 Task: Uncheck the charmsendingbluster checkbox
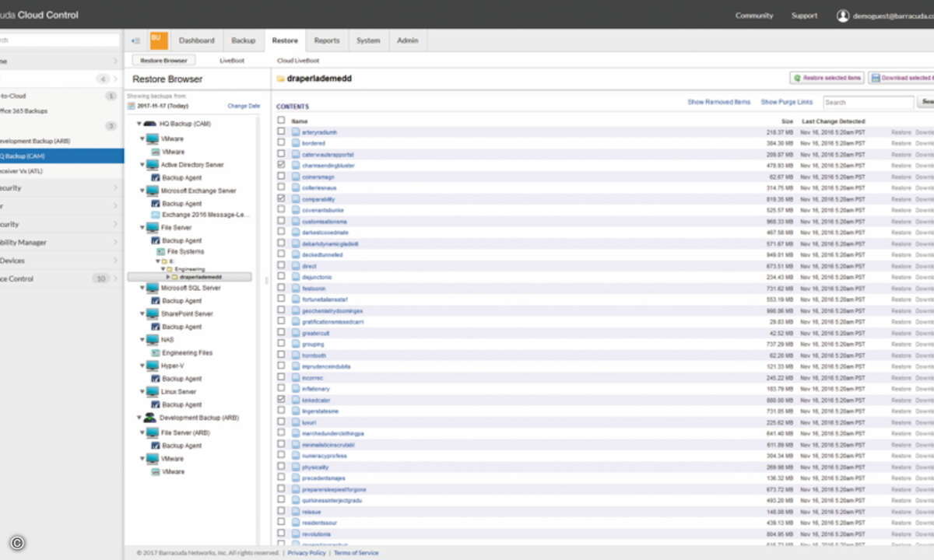[x=281, y=166]
